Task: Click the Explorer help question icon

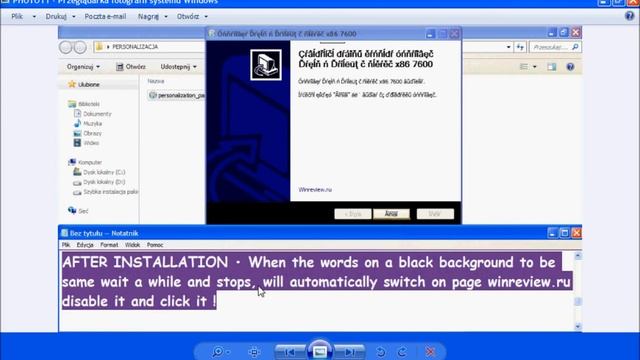Action: pos(570,67)
